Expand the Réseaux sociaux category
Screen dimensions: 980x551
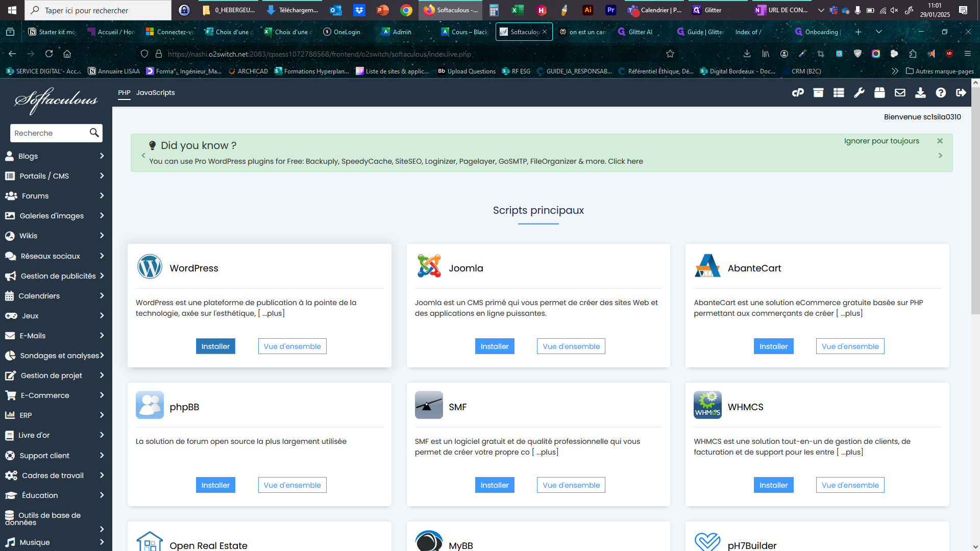pos(56,256)
